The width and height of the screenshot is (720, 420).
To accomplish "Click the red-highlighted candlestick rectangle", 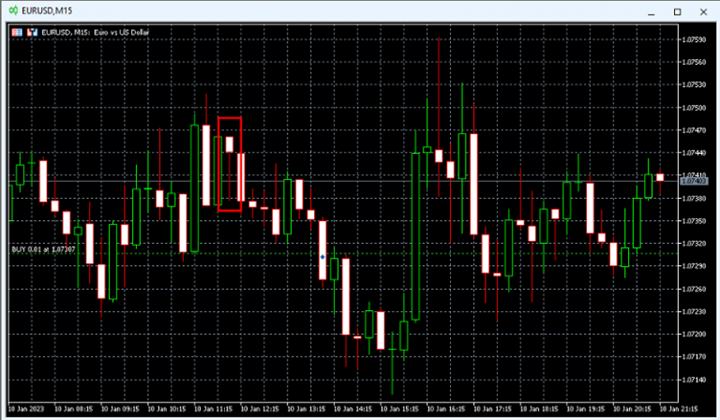I will click(229, 164).
